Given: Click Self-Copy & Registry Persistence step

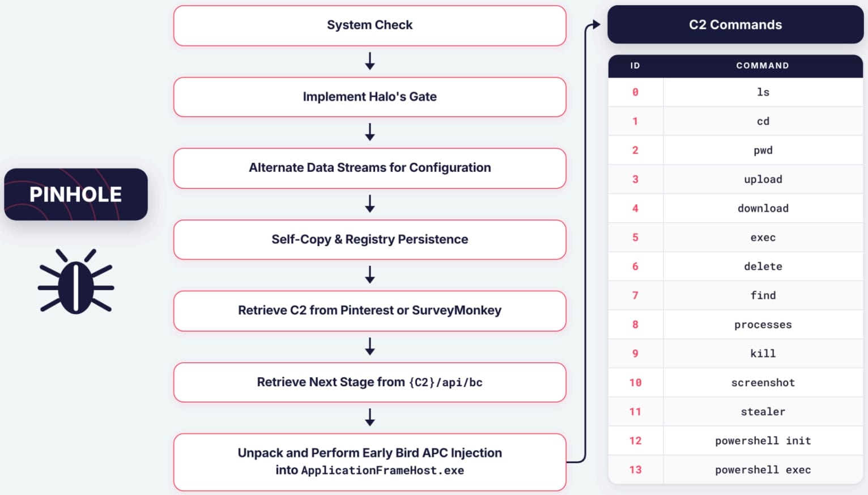Looking at the screenshot, I should (x=369, y=239).
